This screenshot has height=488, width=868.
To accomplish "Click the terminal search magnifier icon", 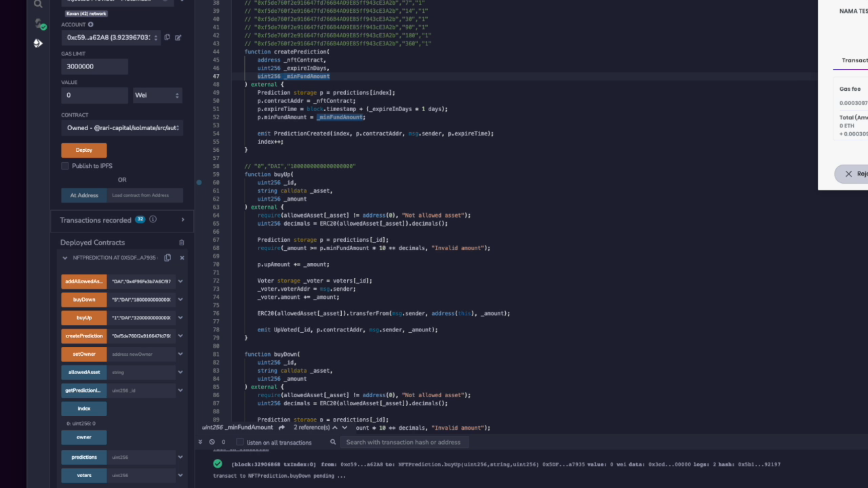I will tap(333, 442).
